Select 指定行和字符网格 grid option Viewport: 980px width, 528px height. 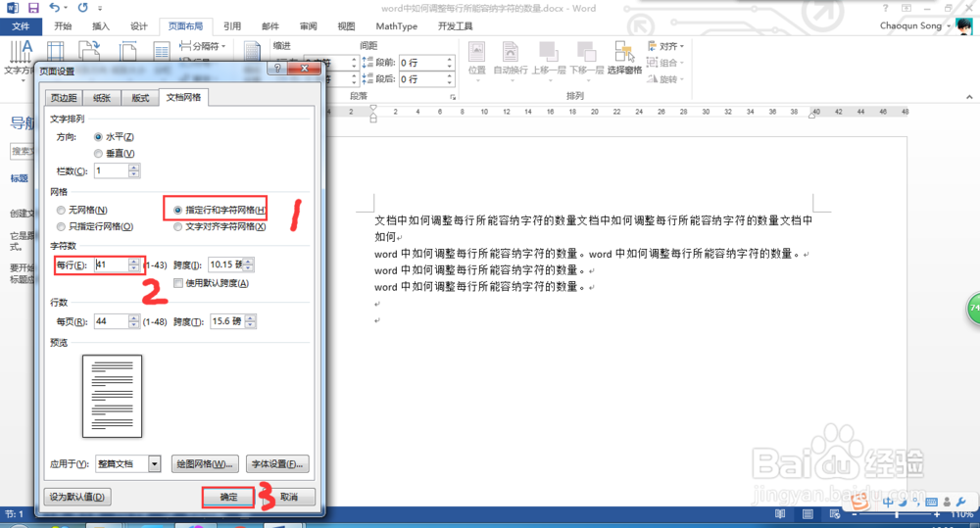177,210
